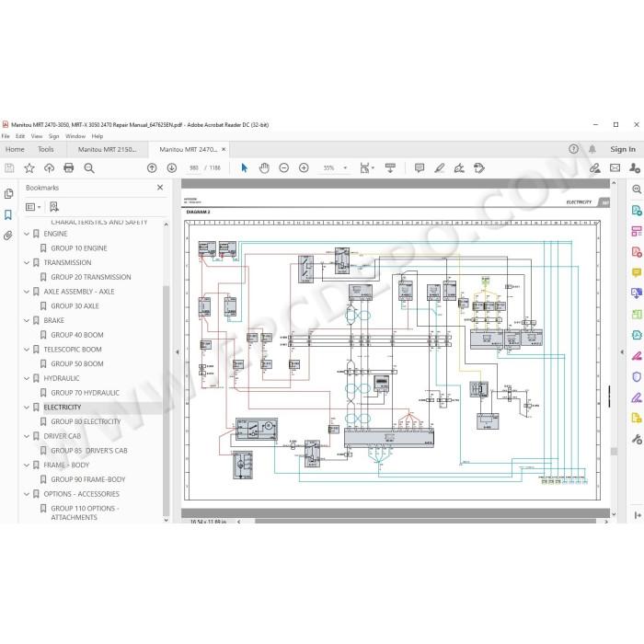Image resolution: width=644 pixels, height=644 pixels.
Task: Collapse the TELESCOPIC BOOM bookmark
Action: pyautogui.click(x=27, y=350)
